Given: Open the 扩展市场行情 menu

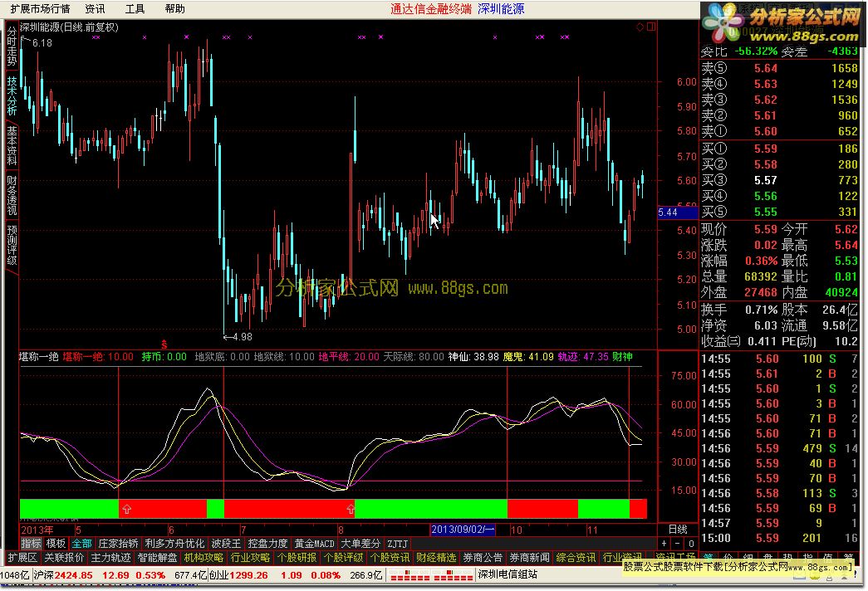Looking at the screenshot, I should 40,9.
